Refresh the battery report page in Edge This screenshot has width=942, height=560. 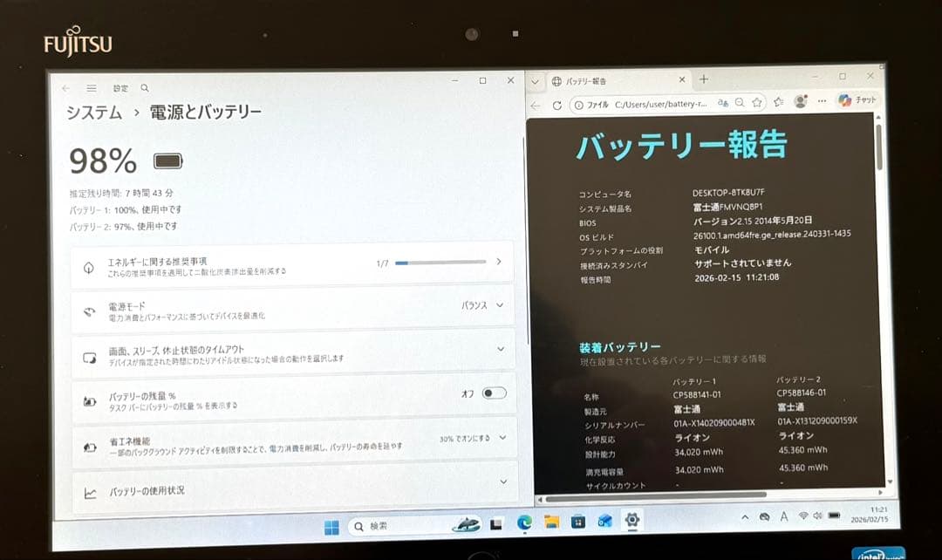556,106
